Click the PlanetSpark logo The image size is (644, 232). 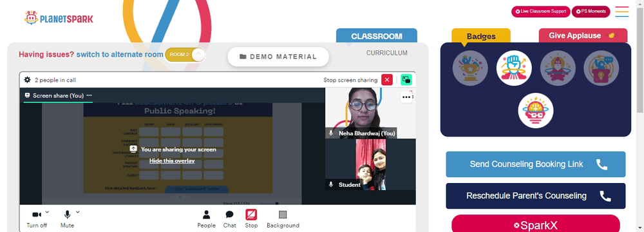59,18
